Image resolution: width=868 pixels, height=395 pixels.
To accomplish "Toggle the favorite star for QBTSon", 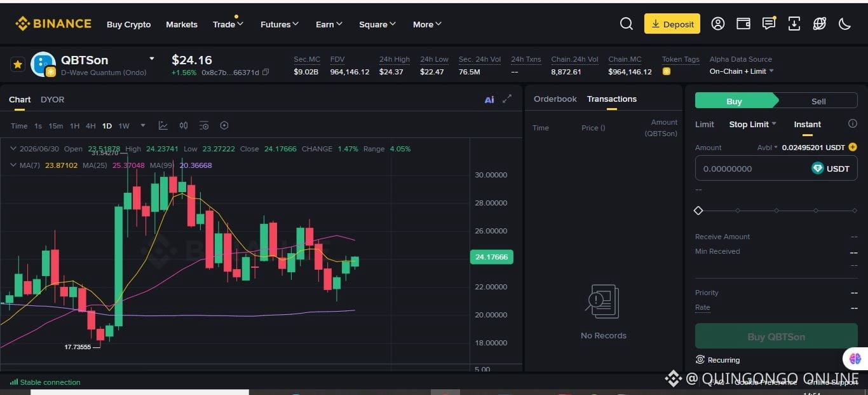I will pos(18,64).
